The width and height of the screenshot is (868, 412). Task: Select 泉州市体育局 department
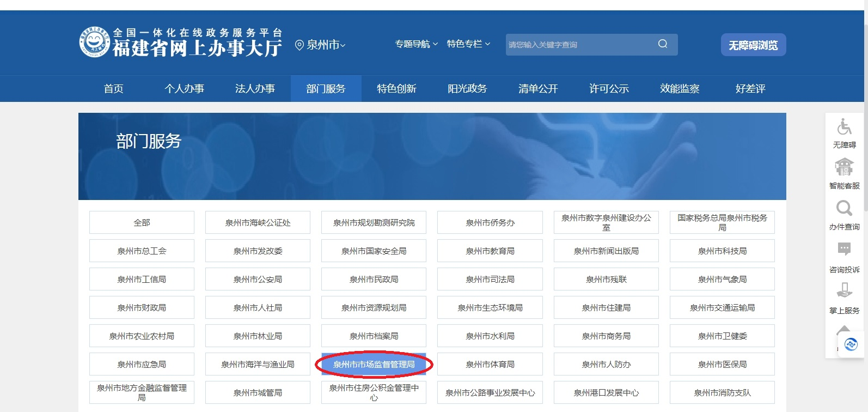click(490, 364)
